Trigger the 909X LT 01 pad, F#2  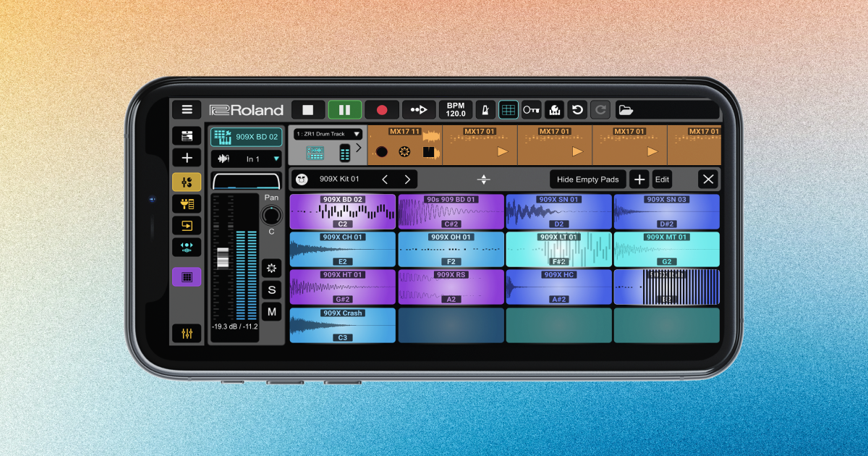558,249
